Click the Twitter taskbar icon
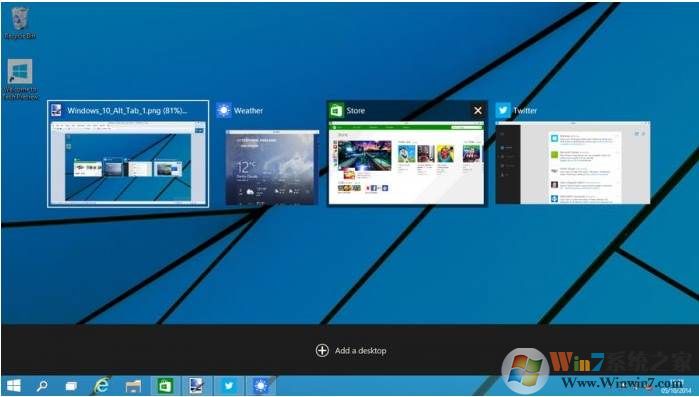Viewport: 699px width, 397px height. pos(229,385)
